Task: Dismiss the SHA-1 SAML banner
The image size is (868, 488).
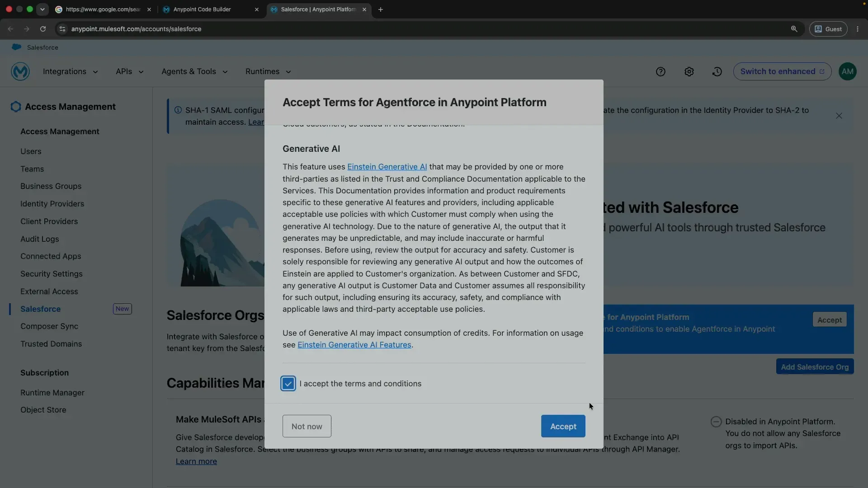Action: point(839,116)
